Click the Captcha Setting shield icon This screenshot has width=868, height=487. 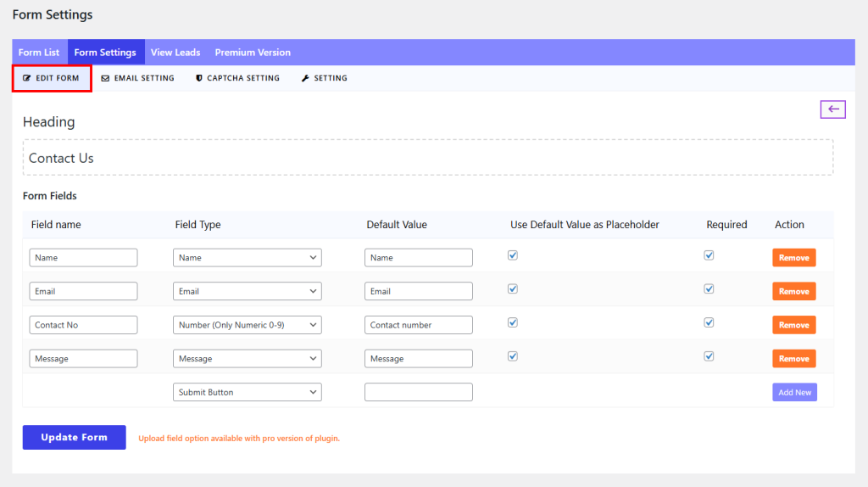(x=199, y=78)
